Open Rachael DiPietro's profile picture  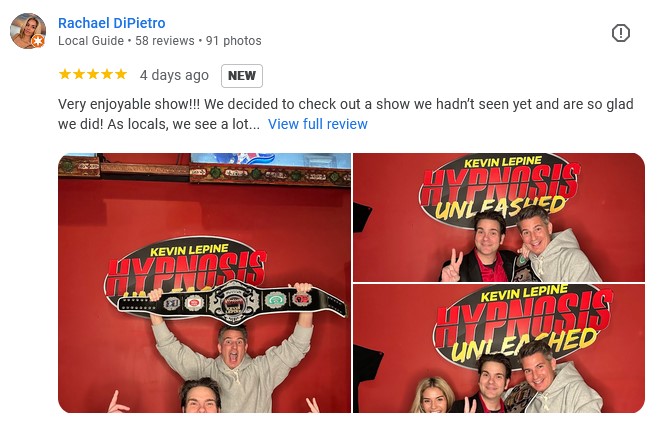click(28, 31)
